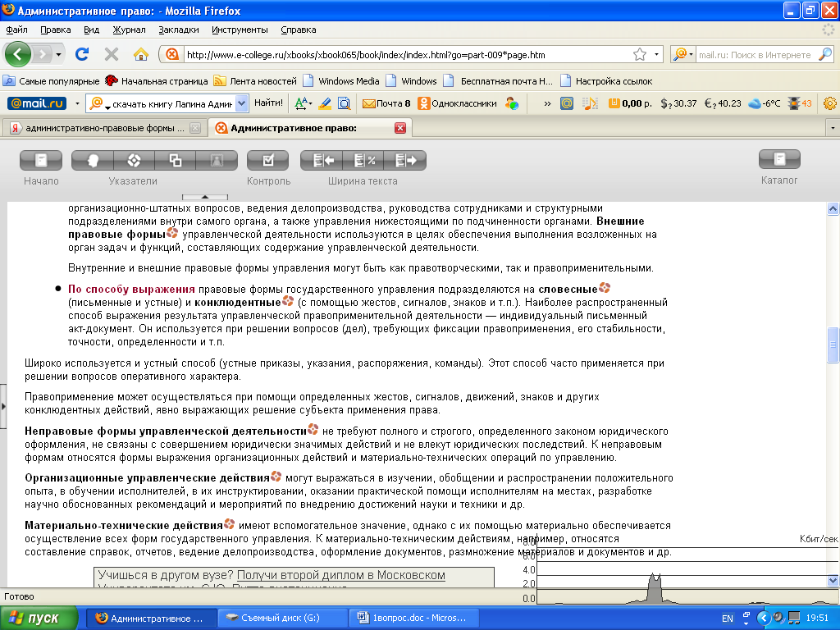Image resolution: width=840 pixels, height=630 pixels.
Task: Click the euro rate 40.23
Action: [723, 103]
